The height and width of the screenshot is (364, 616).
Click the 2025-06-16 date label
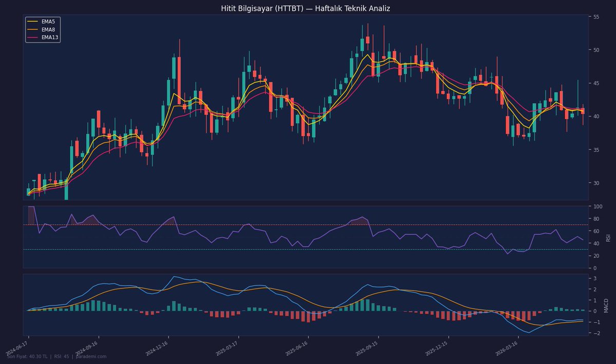click(297, 347)
